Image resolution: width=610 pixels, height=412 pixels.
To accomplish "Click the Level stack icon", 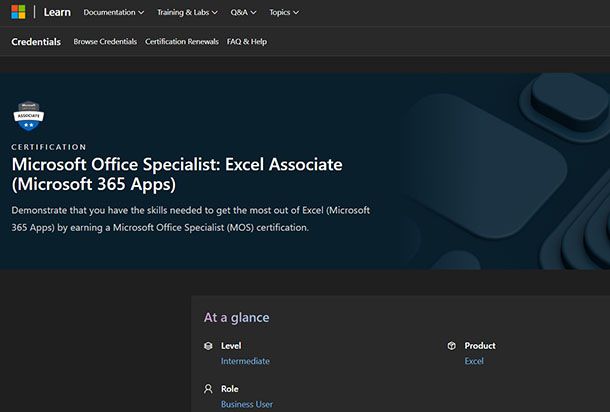I will point(208,345).
